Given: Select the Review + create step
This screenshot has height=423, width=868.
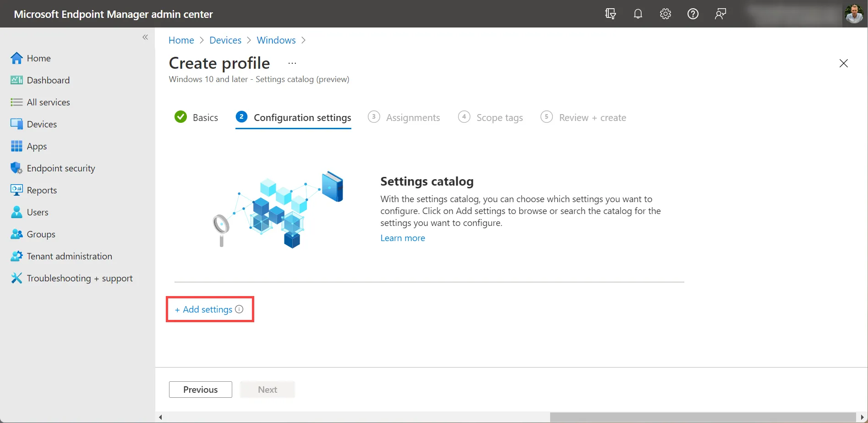Looking at the screenshot, I should (x=584, y=117).
